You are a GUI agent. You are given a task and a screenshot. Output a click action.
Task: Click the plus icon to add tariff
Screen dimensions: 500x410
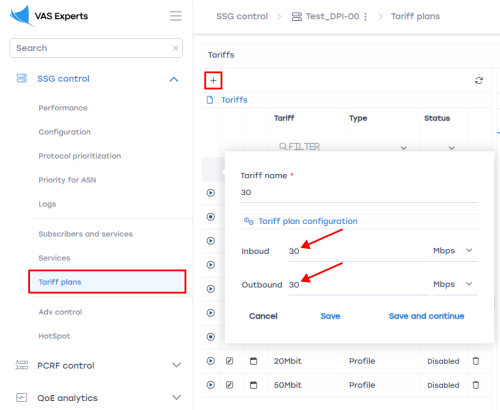pyautogui.click(x=213, y=80)
